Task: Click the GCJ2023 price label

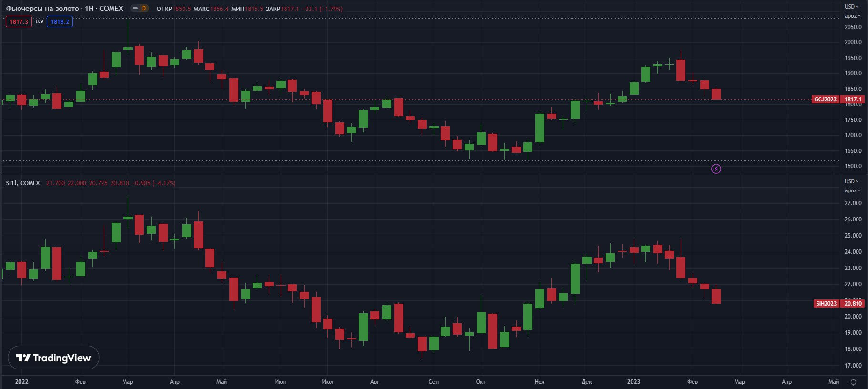Action: click(825, 100)
